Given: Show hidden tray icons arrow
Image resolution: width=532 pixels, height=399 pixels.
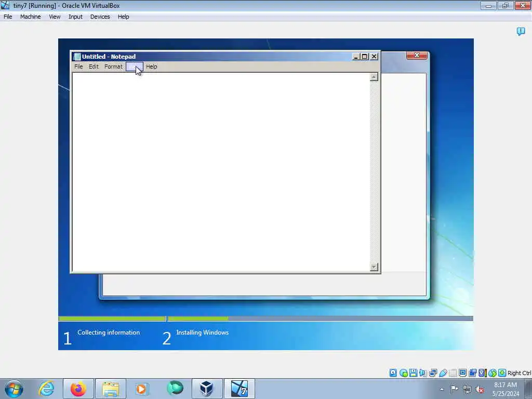Looking at the screenshot, I should pos(442,389).
